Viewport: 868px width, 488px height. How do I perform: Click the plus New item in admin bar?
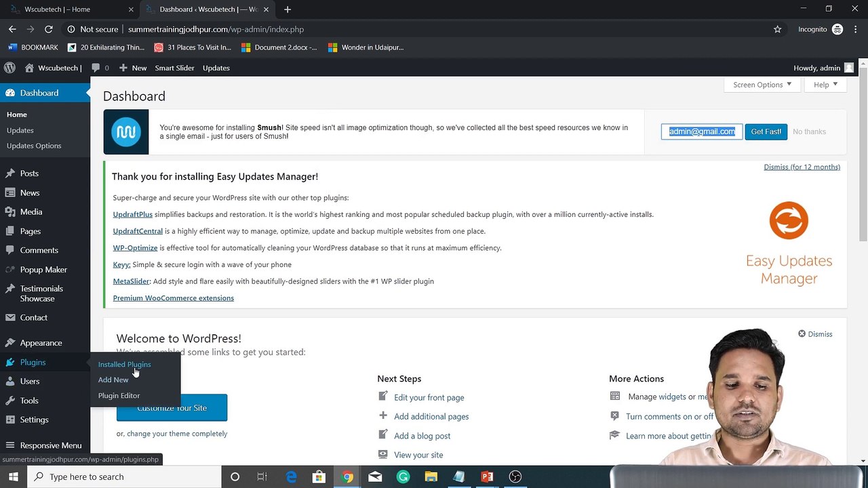tap(132, 68)
